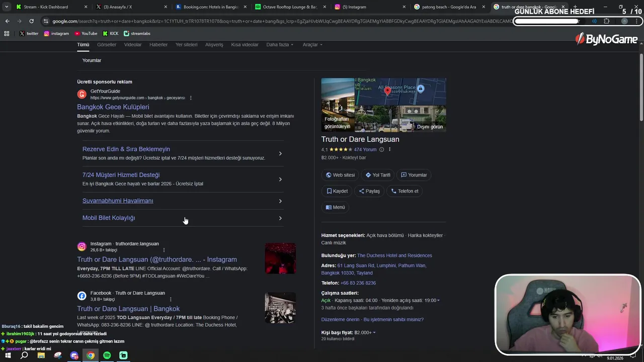644x362 pixels.
Task: Expand Mobil Bilet Kolaylığı sitelink arrow
Action: pyautogui.click(x=280, y=218)
